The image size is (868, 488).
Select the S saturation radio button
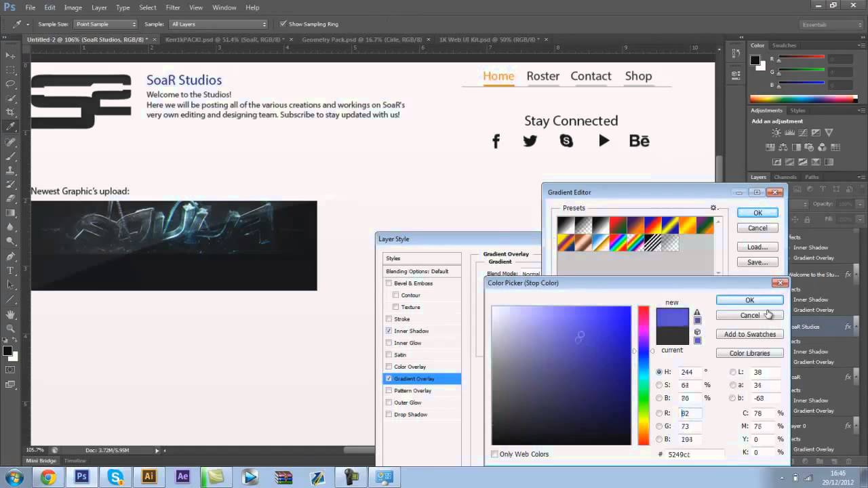659,385
